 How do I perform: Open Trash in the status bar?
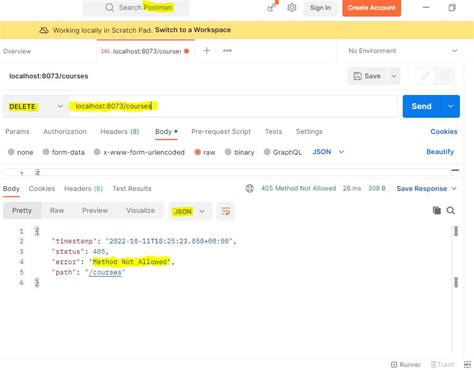[443, 364]
